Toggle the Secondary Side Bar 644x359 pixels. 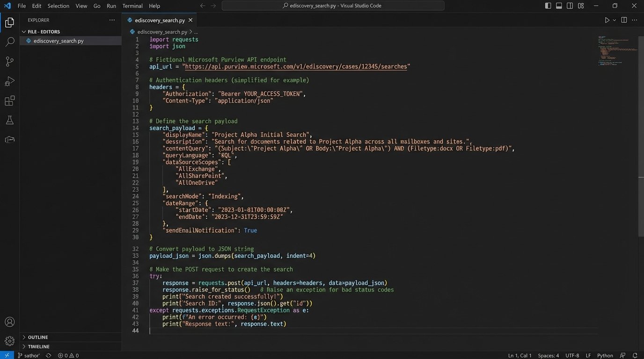[570, 5]
